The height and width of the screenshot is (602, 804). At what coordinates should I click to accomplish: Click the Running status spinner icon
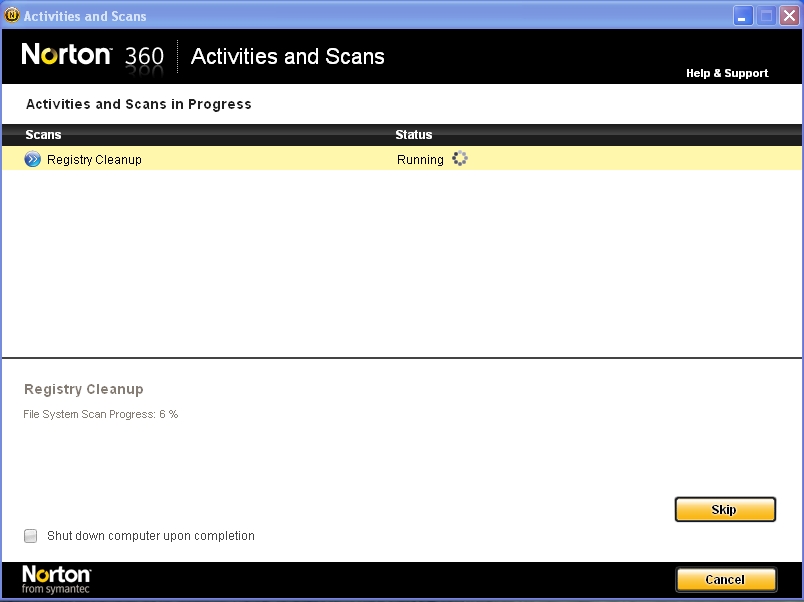tap(460, 158)
